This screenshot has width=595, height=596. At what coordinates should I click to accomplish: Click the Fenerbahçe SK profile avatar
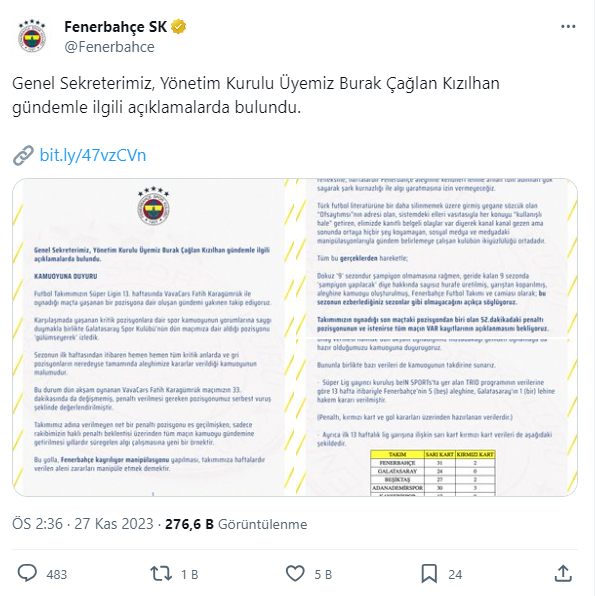(32, 37)
